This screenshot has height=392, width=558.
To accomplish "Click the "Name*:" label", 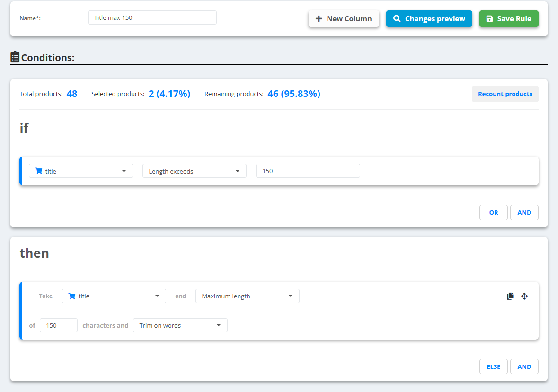I will pyautogui.click(x=30, y=18).
